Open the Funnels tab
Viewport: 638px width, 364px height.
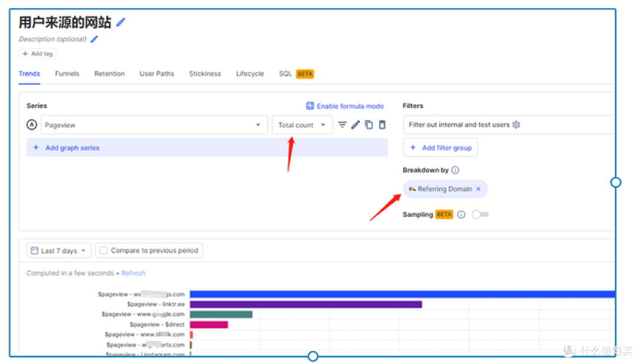tap(67, 74)
